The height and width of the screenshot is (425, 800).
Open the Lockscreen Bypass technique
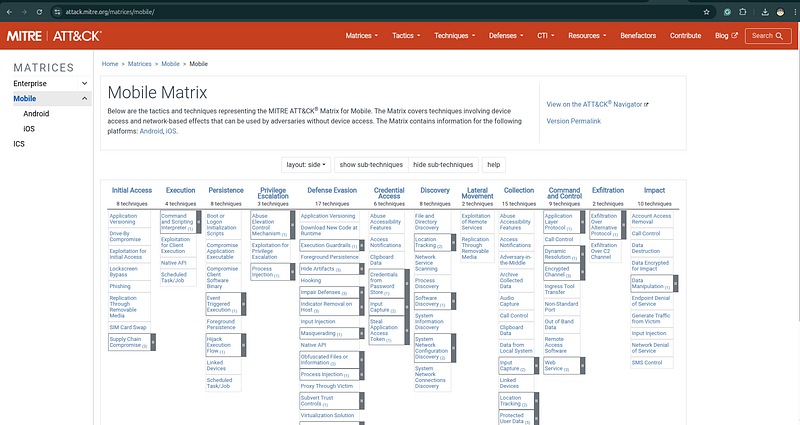123,271
